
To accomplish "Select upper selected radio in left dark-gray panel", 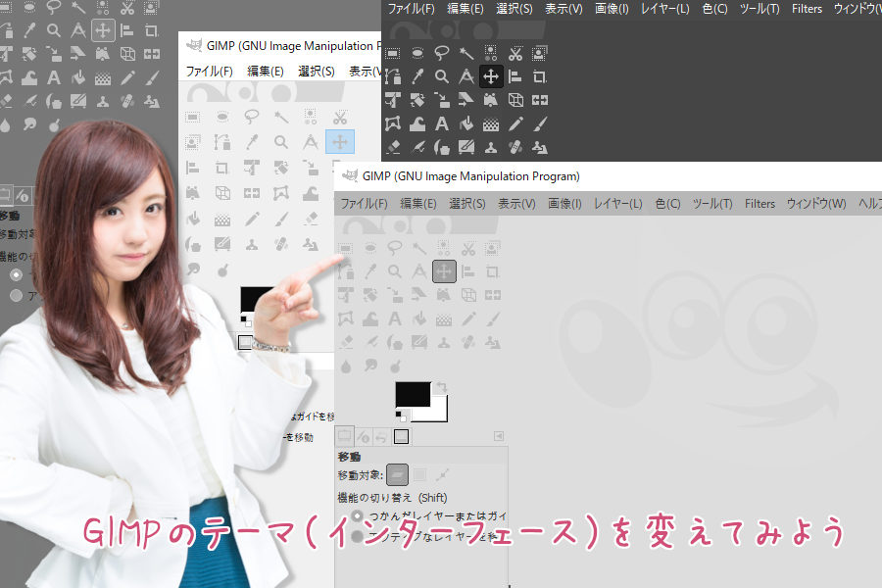I will [x=17, y=274].
